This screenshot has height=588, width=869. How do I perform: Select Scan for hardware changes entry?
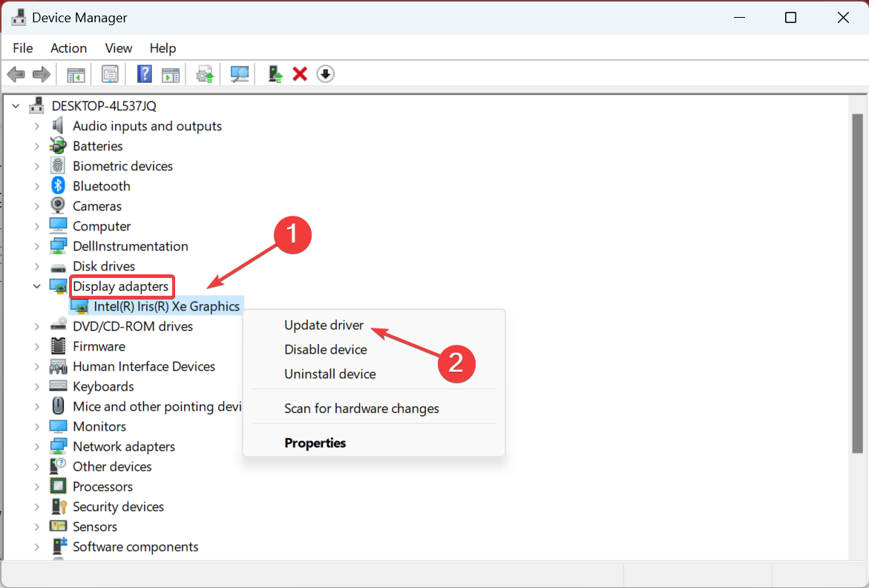point(361,408)
